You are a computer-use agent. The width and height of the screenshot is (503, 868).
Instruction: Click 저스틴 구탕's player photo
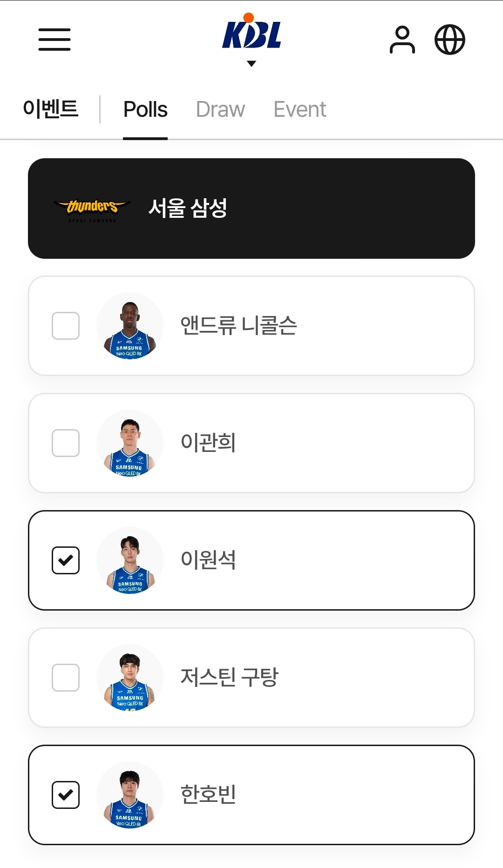[130, 678]
